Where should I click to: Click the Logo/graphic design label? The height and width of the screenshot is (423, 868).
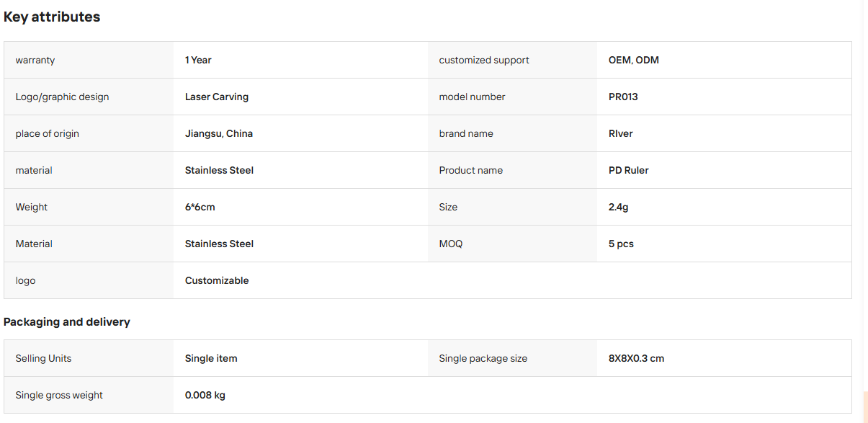pos(63,97)
